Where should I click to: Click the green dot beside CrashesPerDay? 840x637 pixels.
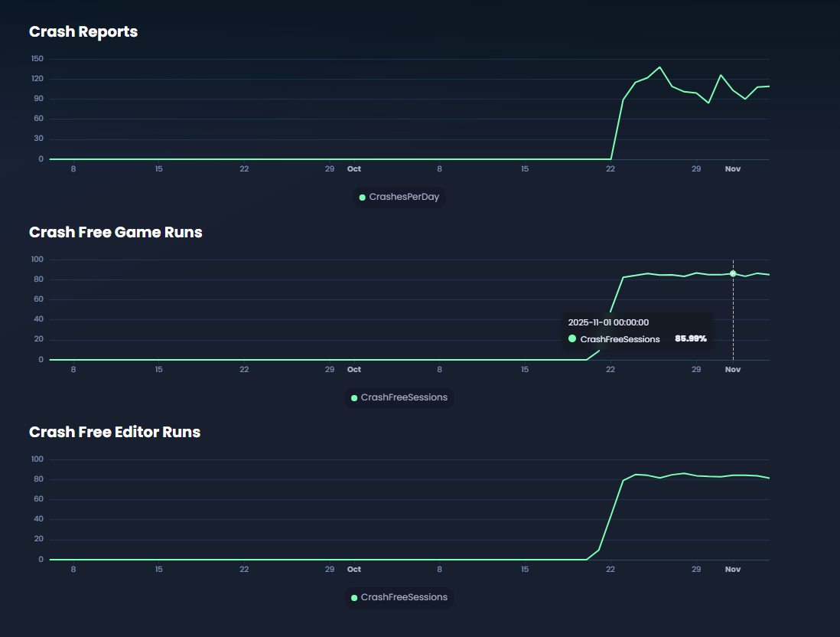363,198
